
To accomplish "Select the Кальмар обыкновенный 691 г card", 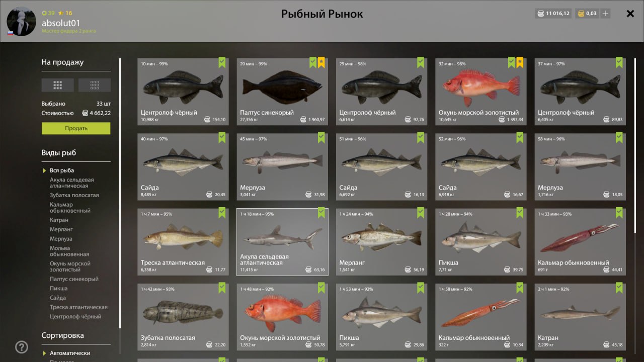I will [x=580, y=242].
